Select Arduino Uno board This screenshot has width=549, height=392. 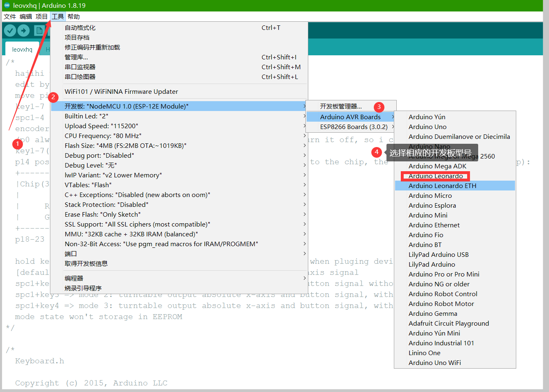(455, 127)
